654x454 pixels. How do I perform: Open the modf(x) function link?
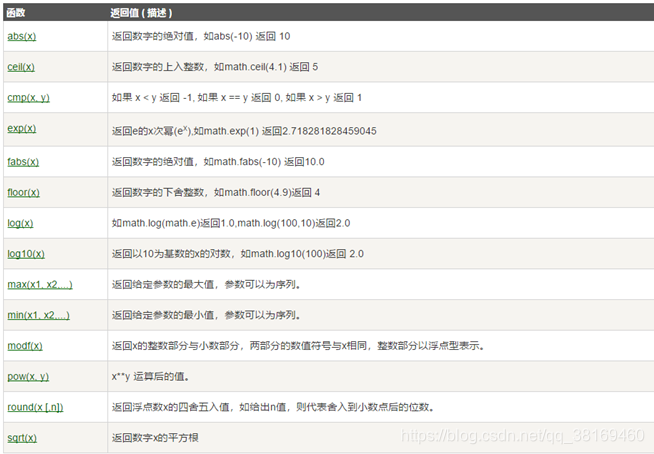pyautogui.click(x=25, y=346)
